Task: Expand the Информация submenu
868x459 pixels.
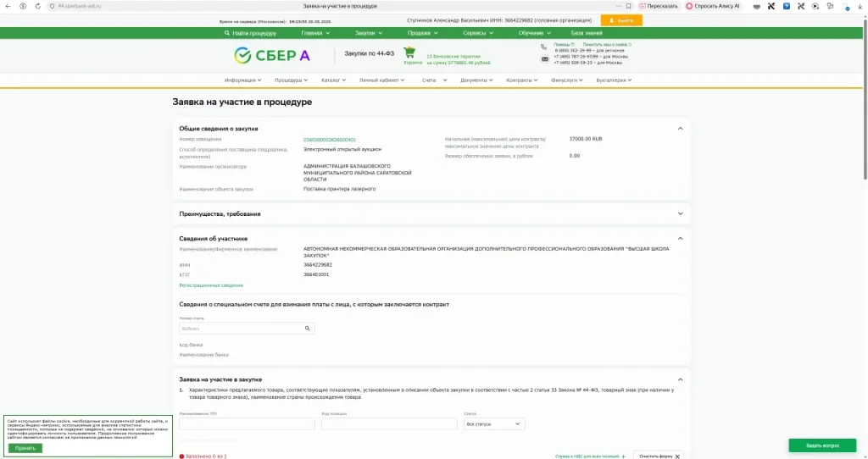Action: (242, 80)
